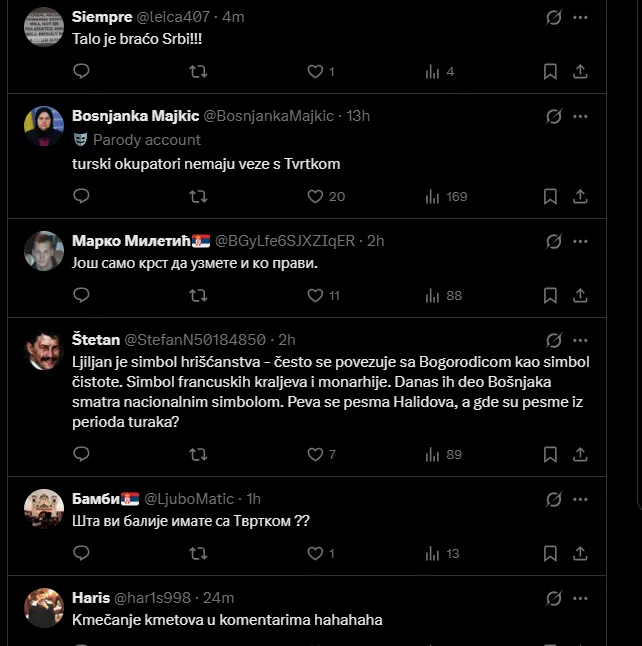Viewport: 642px width, 646px height.
Task: Open Haris display name profile
Action: 91,598
